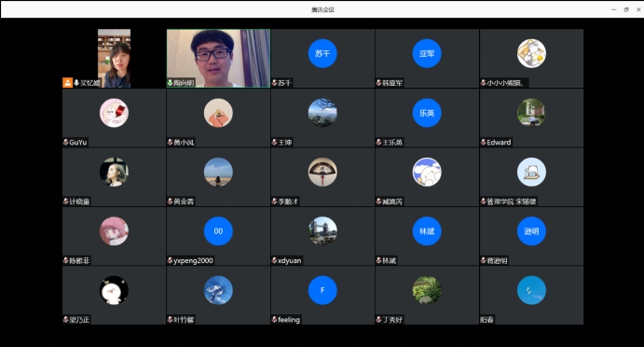The height and width of the screenshot is (347, 644).
Task: Click the 王坤 name label
Action: click(x=284, y=143)
